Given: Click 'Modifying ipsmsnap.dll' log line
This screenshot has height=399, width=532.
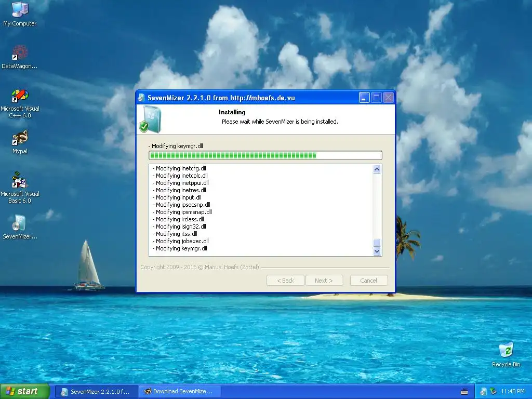Looking at the screenshot, I should pos(182,212).
